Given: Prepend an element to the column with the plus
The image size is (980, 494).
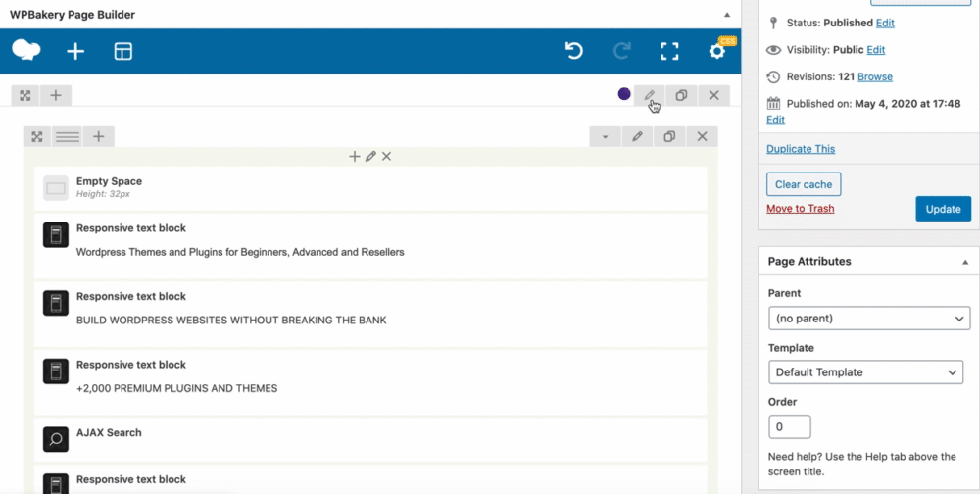Looking at the screenshot, I should click(x=355, y=156).
